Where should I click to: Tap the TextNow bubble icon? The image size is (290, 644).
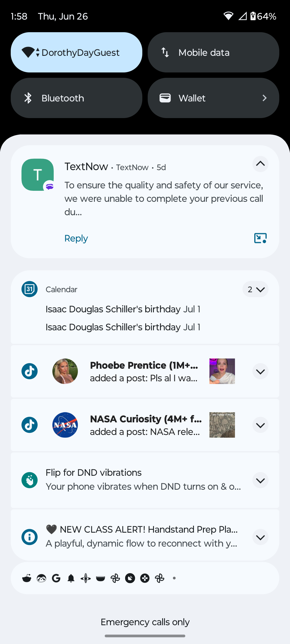point(260,238)
